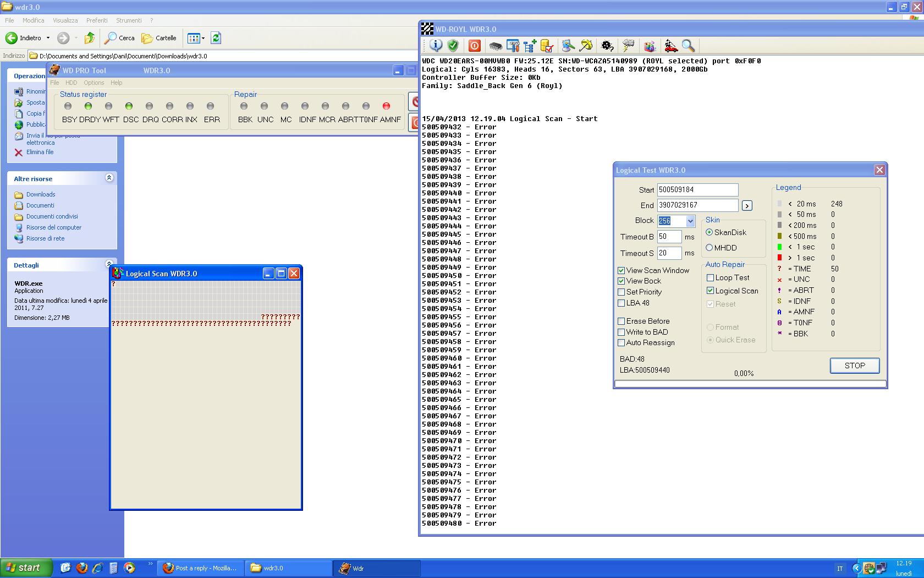
Task: Open the Strumenti menu
Action: click(129, 20)
